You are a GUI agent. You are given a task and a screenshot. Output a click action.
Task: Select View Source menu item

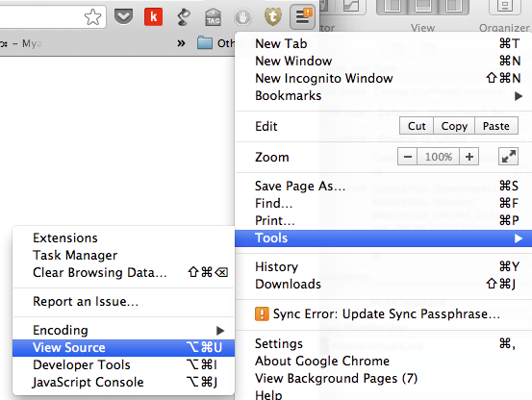124,347
